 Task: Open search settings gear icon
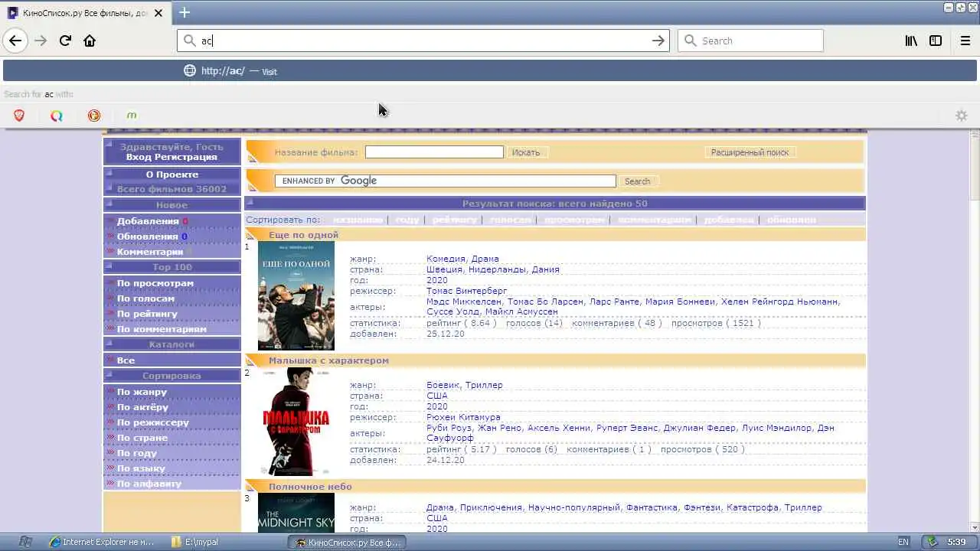[x=962, y=116]
